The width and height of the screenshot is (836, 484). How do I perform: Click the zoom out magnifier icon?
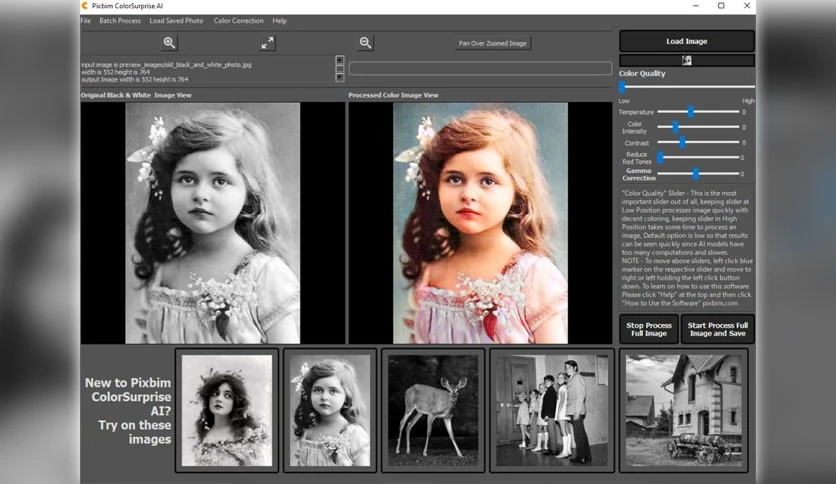365,43
